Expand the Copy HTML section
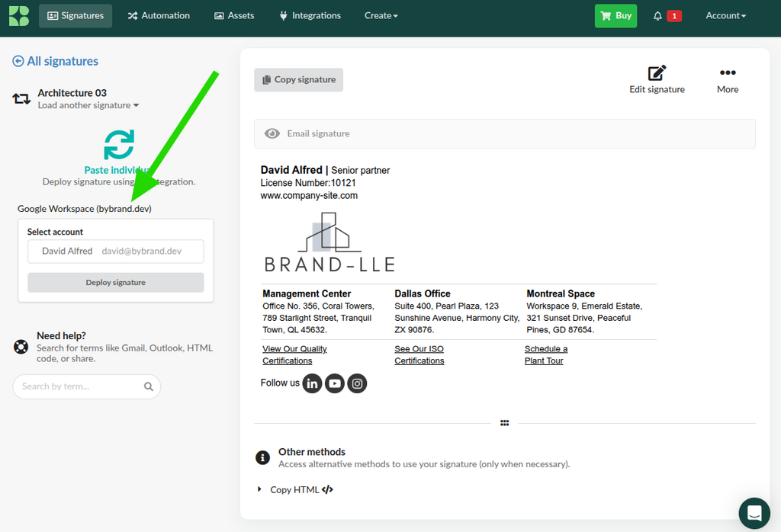Viewport: 781px width, 532px height. point(295,489)
